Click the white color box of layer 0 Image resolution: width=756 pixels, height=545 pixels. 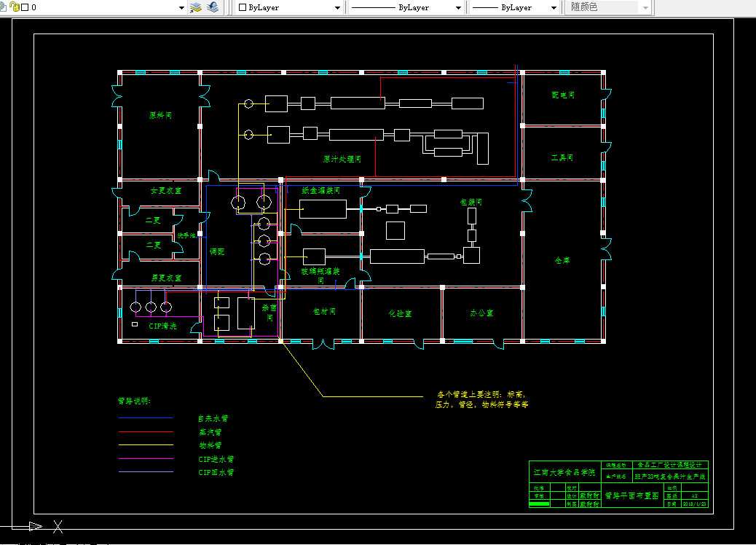(x=25, y=8)
